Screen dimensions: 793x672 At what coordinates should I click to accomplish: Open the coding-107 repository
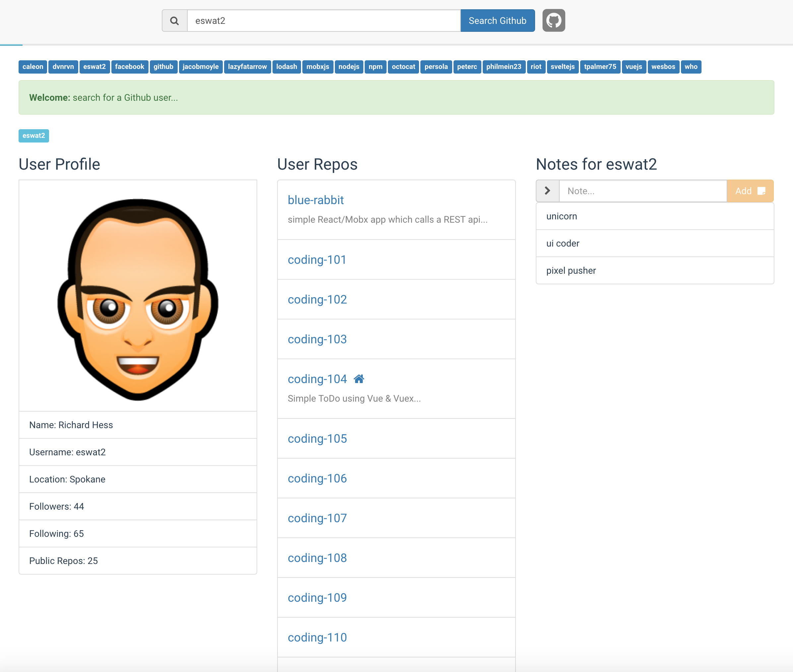[317, 518]
